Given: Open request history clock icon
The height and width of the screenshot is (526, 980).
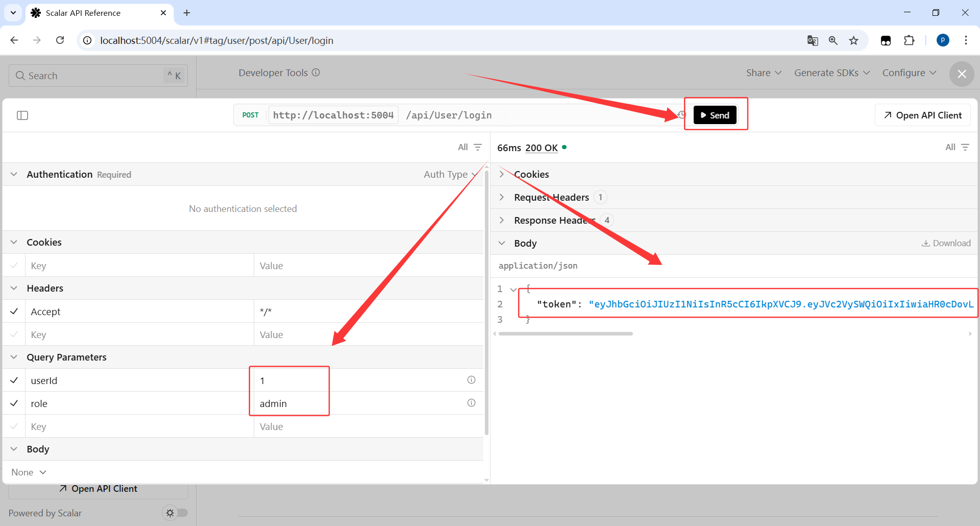Looking at the screenshot, I should (682, 115).
